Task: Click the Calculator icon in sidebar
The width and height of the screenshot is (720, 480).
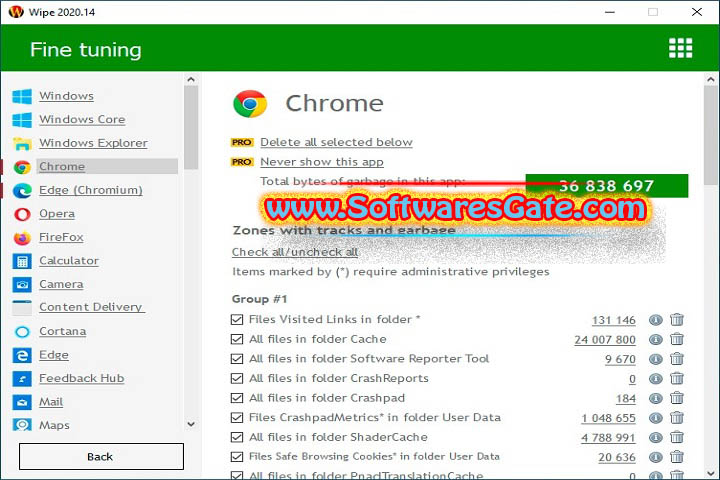Action: point(22,261)
